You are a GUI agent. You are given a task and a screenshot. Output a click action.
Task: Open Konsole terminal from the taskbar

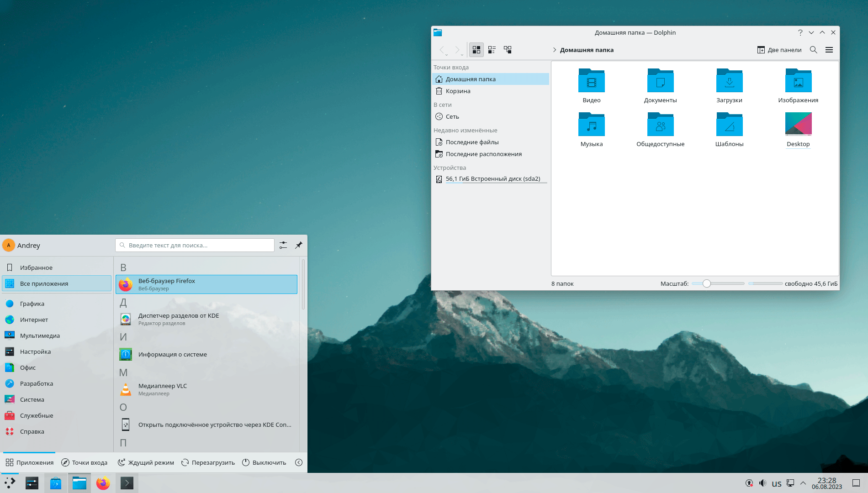pos(127,483)
